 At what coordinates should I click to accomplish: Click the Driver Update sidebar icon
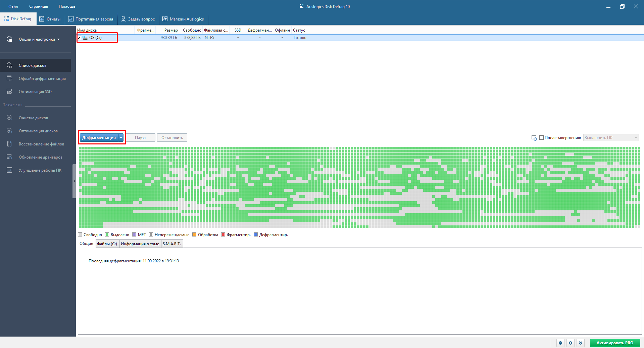pos(9,157)
